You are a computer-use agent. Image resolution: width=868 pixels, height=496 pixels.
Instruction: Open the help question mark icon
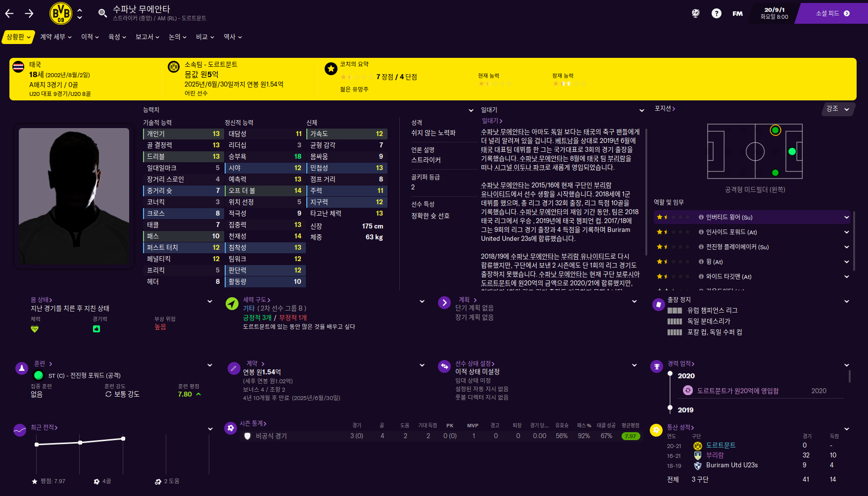click(716, 13)
